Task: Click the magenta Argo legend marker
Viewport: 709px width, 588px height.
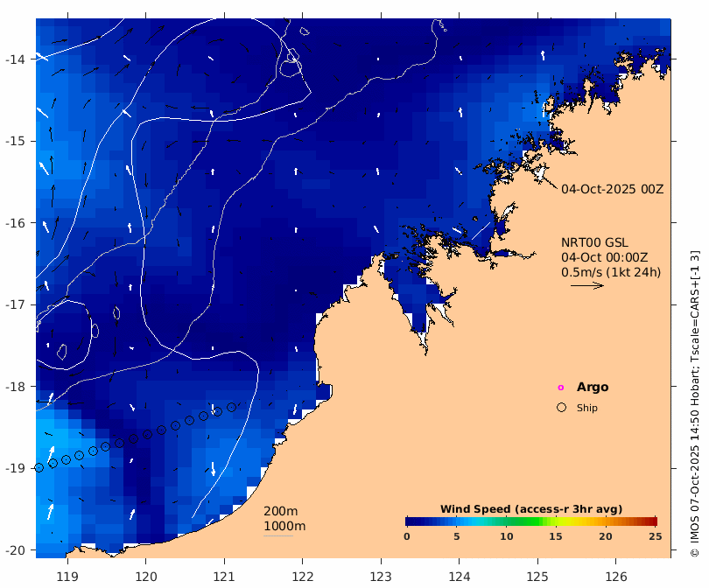Action: 561,388
